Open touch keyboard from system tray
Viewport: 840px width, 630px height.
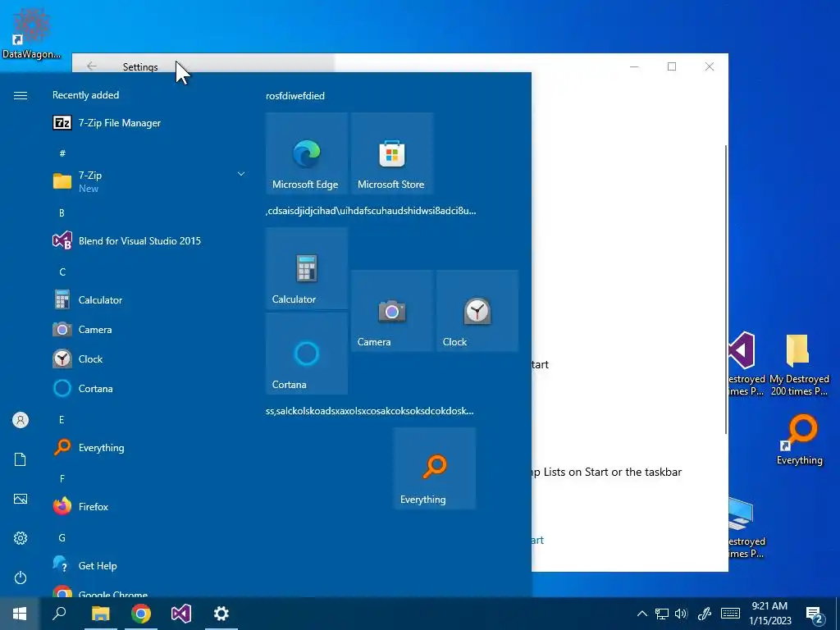click(x=730, y=614)
